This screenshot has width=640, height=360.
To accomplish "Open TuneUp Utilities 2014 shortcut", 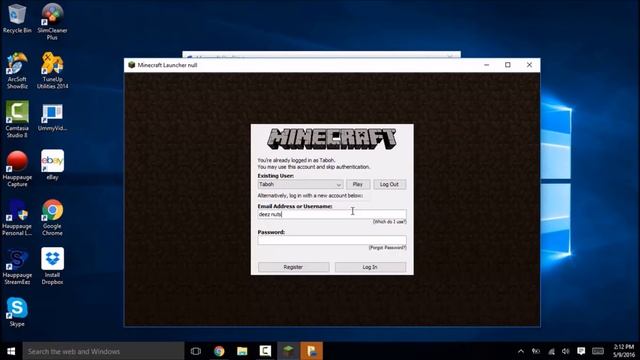I will pyautogui.click(x=52, y=70).
